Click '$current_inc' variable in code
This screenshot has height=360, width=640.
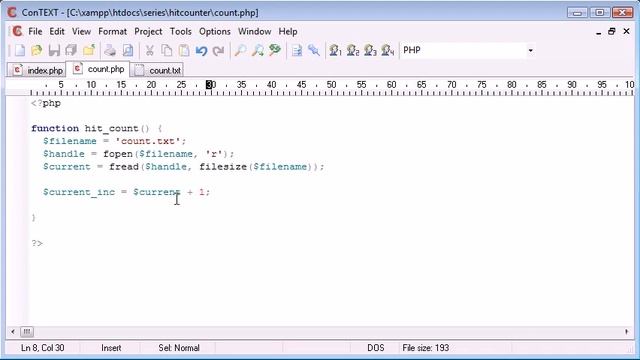(79, 192)
